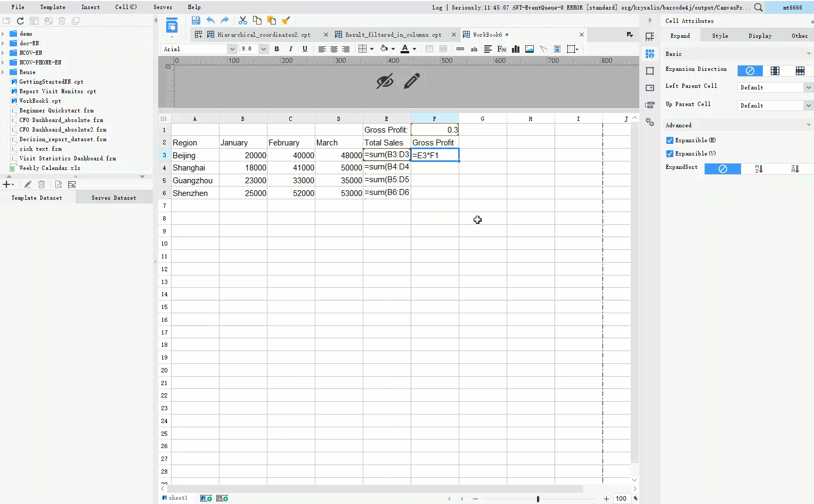This screenshot has height=504, width=814.
Task: Open the hyperlink settings in the attributes sidebar
Action: pos(650,122)
